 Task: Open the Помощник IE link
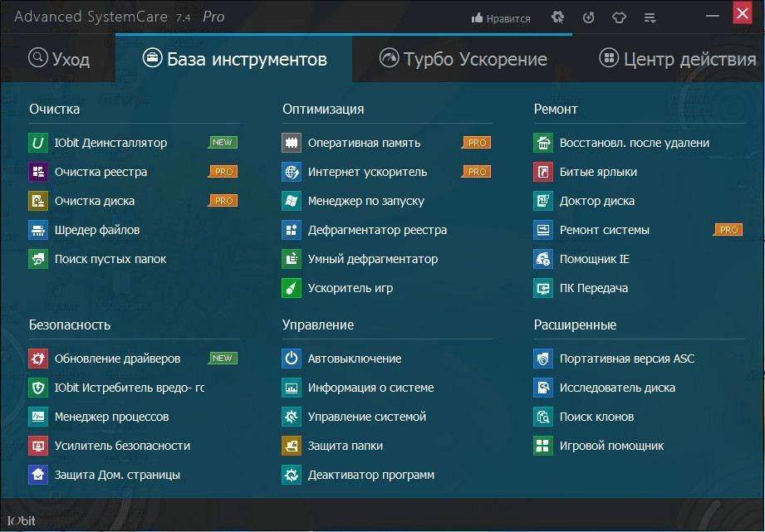594,259
